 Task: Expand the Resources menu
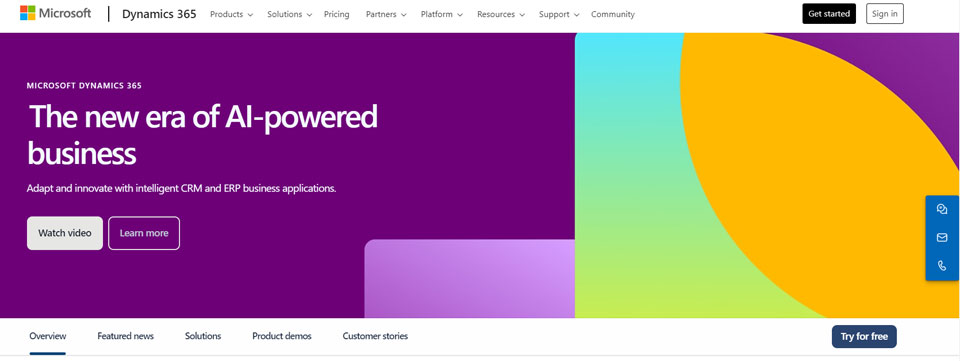[501, 14]
